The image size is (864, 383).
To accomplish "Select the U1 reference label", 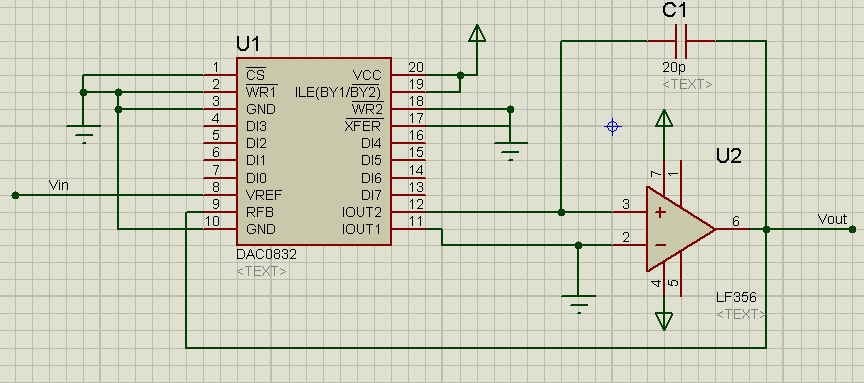I will pyautogui.click(x=248, y=44).
